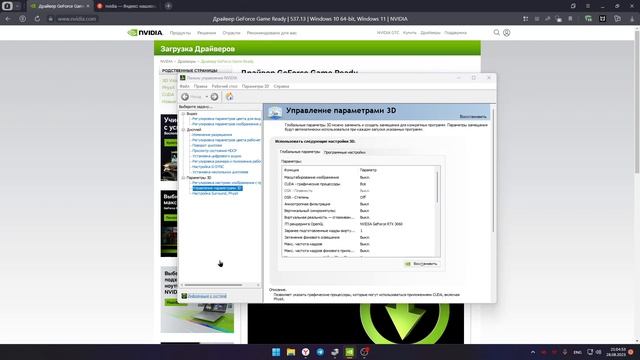Screen dimensions: 640x360
Task: Switch to Программные настройки tab
Action: 344,152
